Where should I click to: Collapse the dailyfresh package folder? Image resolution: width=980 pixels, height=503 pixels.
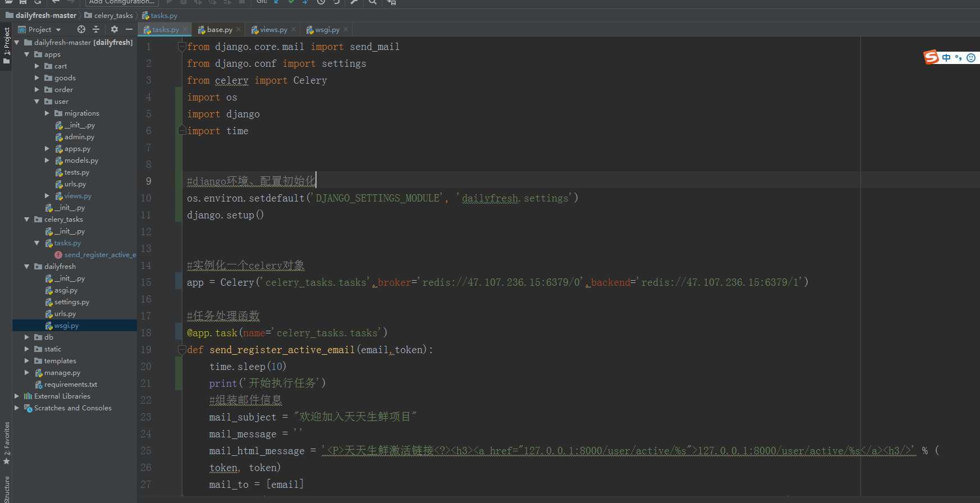(x=27, y=267)
